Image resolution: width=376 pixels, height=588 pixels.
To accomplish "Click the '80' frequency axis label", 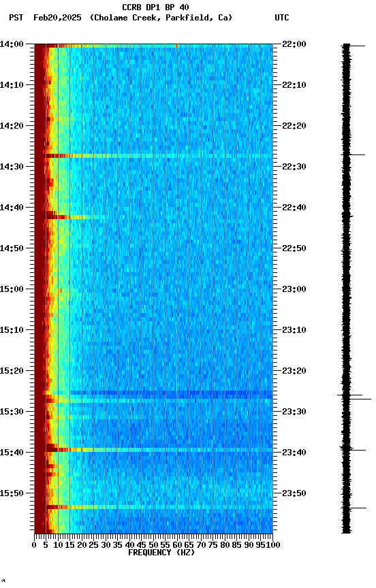I will point(225,545).
